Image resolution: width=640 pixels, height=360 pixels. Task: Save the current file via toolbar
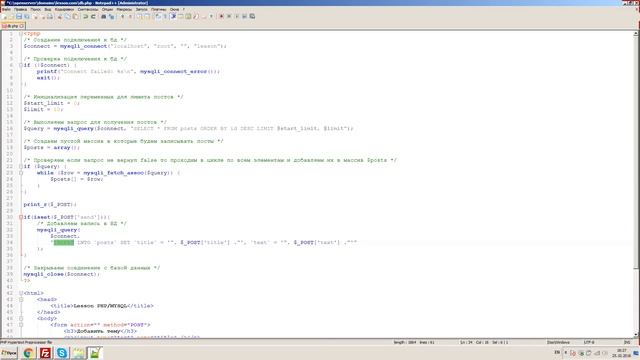19,16
